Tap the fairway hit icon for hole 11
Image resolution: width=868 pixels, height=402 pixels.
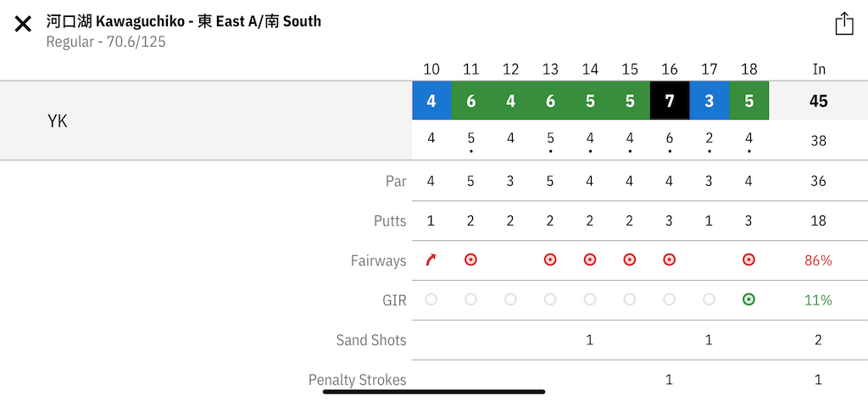coord(471,260)
